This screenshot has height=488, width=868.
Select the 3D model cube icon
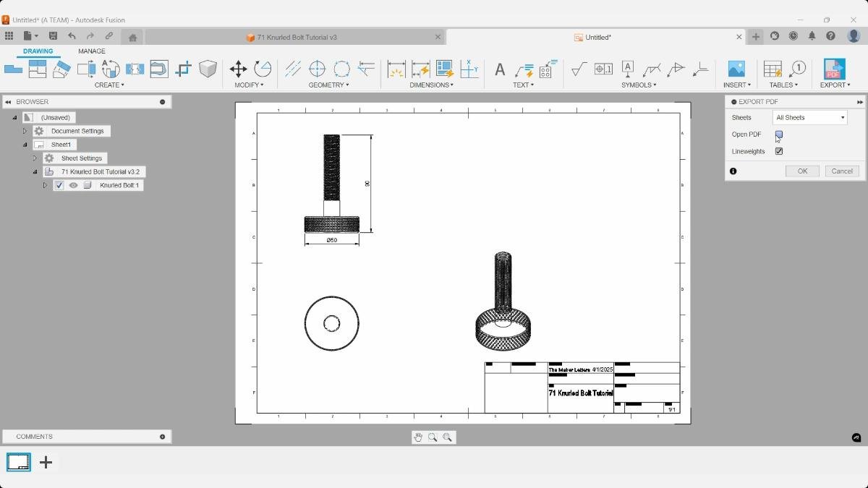[x=208, y=69]
